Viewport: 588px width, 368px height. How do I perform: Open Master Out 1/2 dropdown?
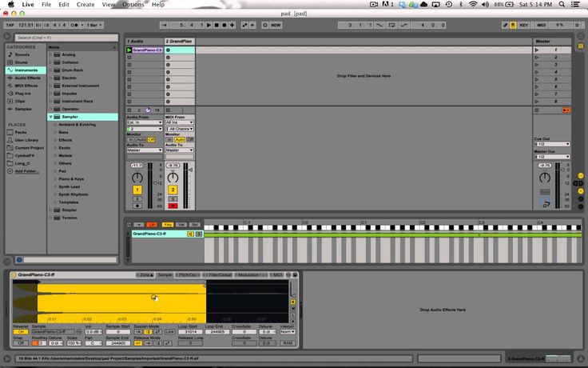pyautogui.click(x=552, y=157)
